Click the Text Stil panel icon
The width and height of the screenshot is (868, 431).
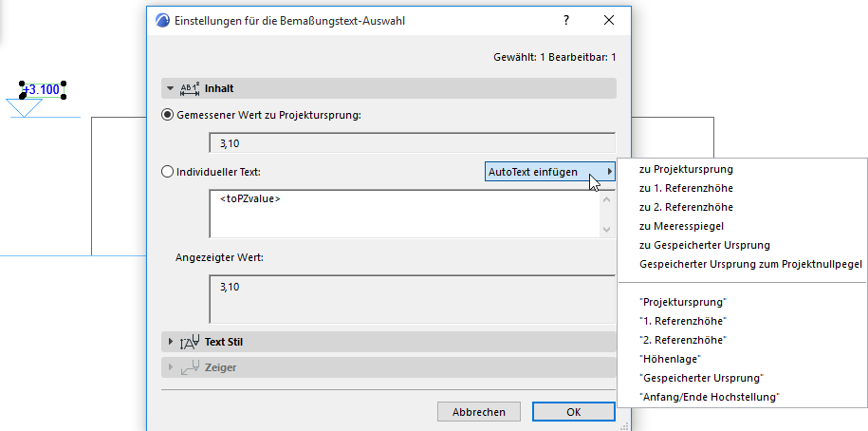(189, 341)
